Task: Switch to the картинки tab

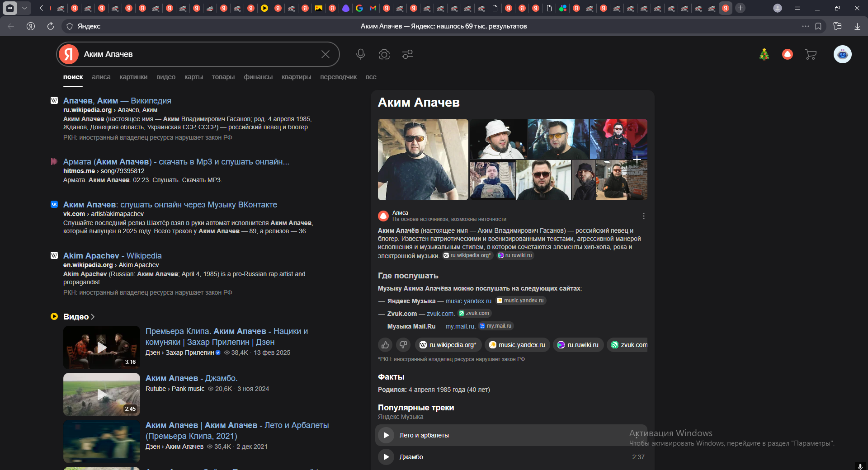Action: (x=133, y=77)
